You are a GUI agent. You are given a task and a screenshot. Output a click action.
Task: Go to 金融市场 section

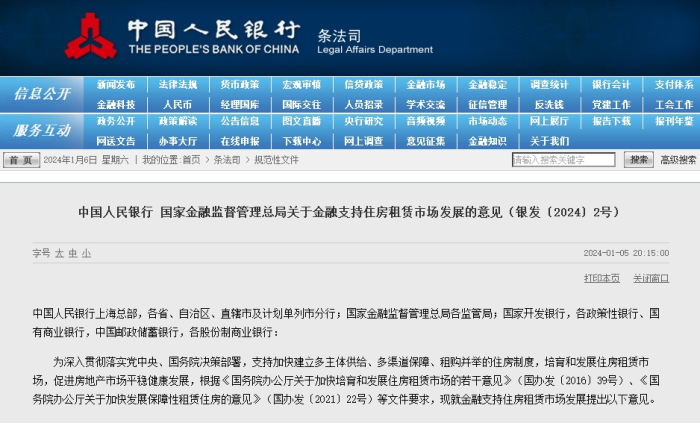click(425, 85)
